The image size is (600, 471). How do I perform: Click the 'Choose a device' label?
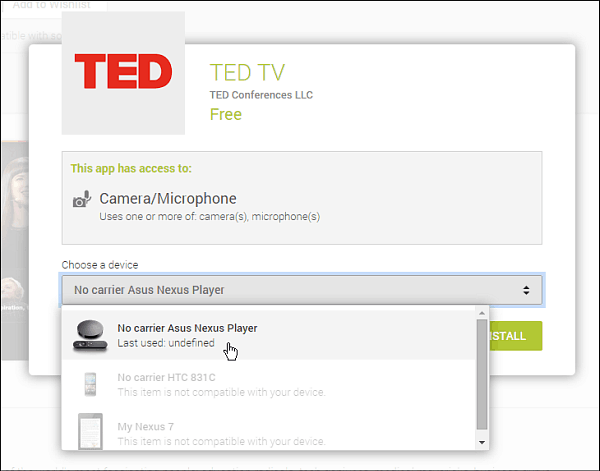(100, 265)
